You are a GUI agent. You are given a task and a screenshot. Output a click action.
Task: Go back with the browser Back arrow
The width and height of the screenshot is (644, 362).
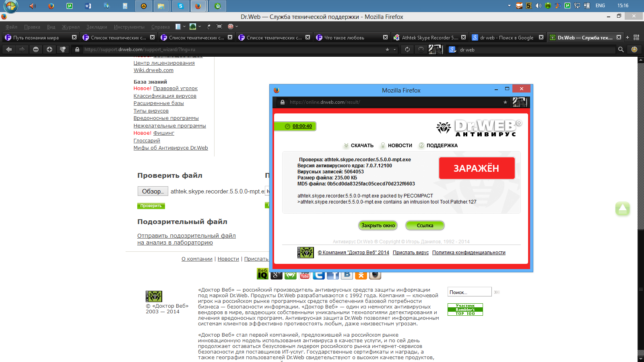pos(9,49)
